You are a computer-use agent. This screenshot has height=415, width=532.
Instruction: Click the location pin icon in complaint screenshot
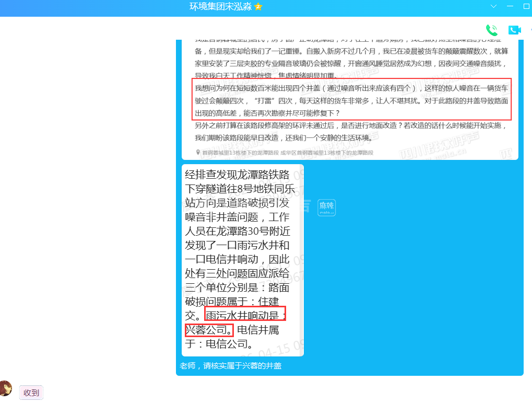[x=198, y=153]
